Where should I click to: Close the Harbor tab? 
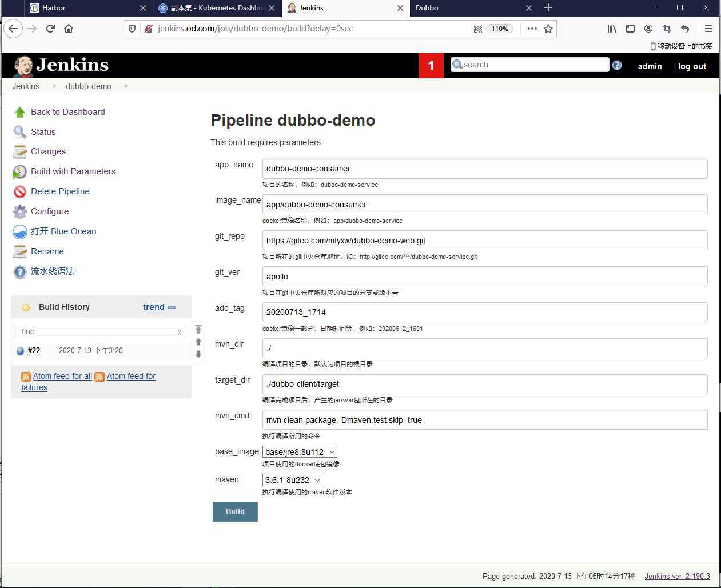143,8
